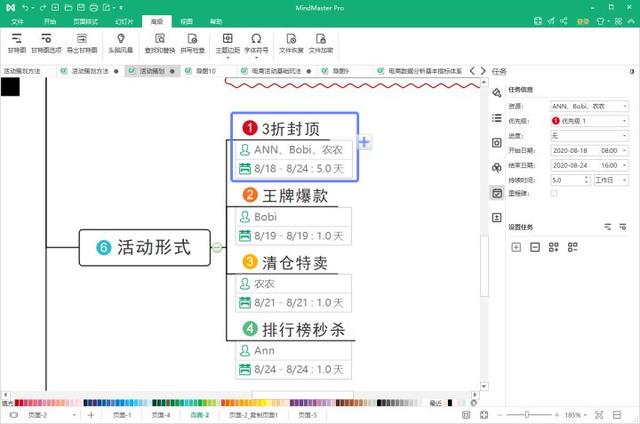Open Font Symbols (字体符号) dropdown
This screenshot has width=640, height=424.
256,45
